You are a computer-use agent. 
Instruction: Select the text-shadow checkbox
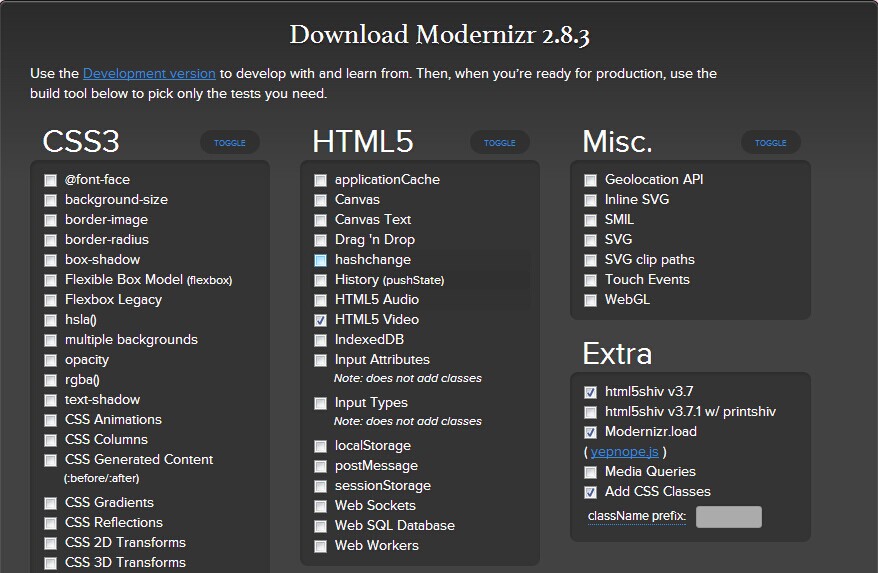[x=50, y=400]
